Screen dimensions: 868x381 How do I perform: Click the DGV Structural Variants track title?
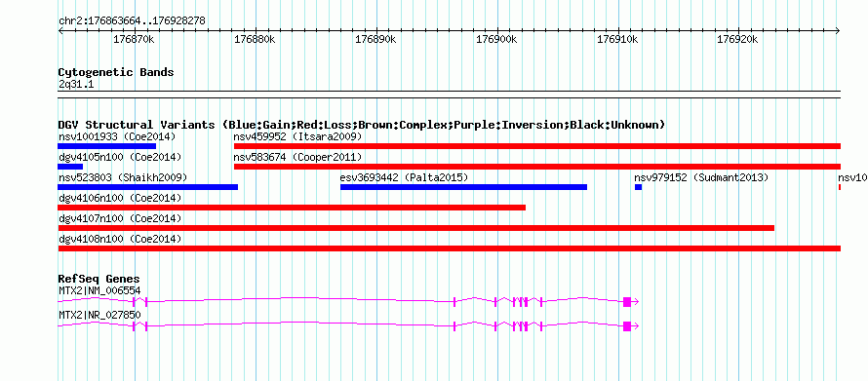point(362,125)
